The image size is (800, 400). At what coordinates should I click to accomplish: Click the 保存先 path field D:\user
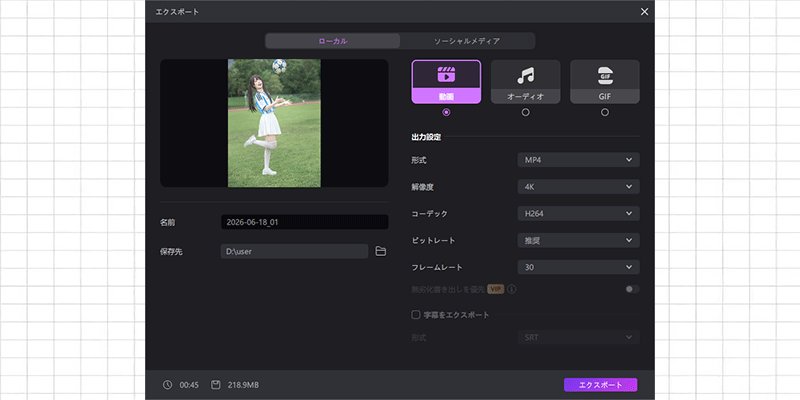(294, 251)
